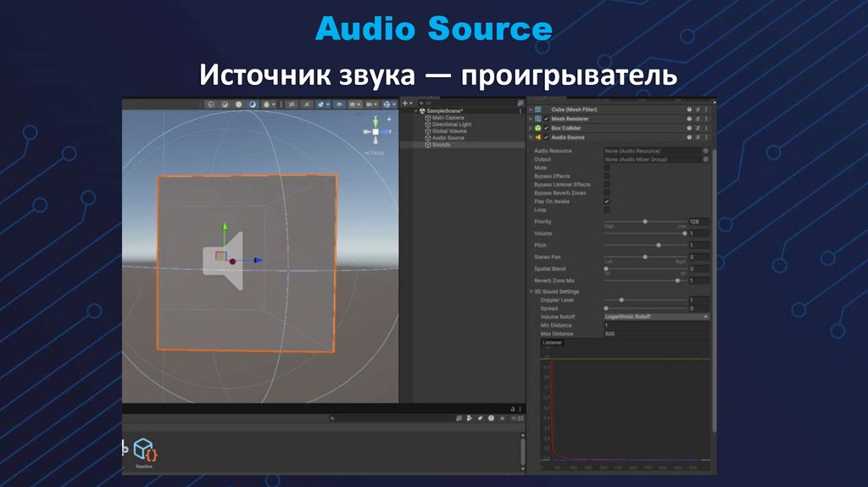Collapse the SampleScene tree node

click(416, 111)
